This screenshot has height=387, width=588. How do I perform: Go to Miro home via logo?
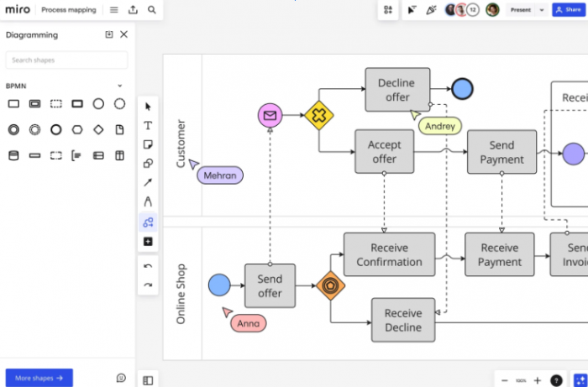coord(18,10)
